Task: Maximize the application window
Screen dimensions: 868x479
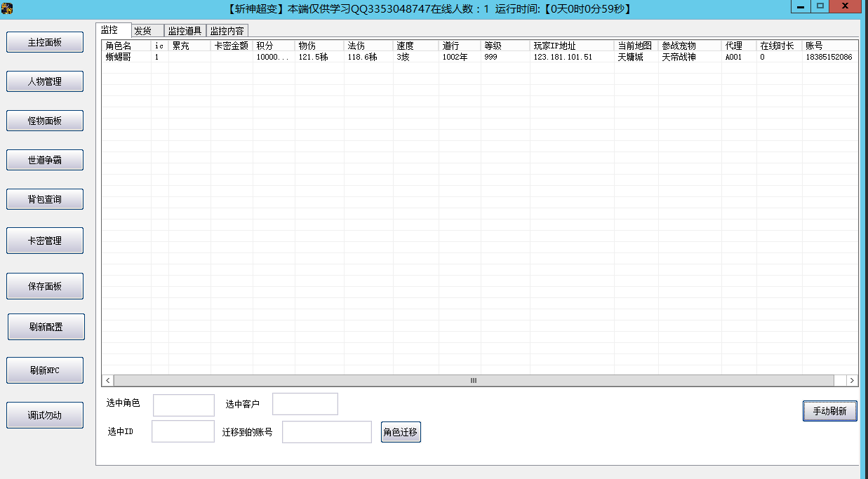Action: [x=819, y=6]
